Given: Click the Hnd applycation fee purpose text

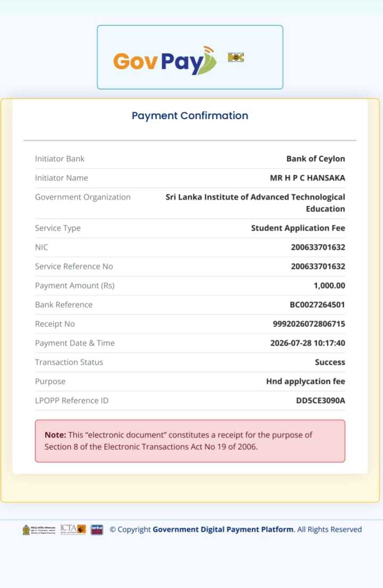Looking at the screenshot, I should 305,381.
